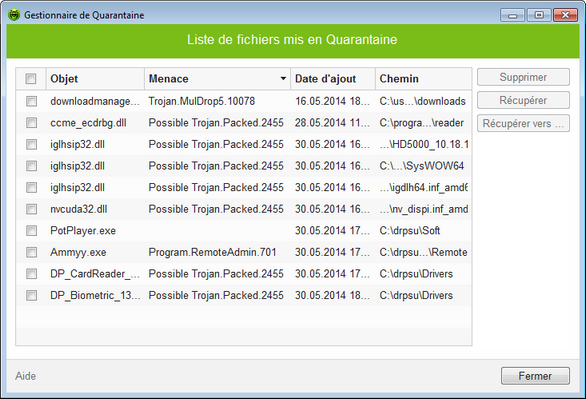586x399 pixels.
Task: Click C:\drpsu\Drivers in DP_CardReader row
Action: (416, 274)
